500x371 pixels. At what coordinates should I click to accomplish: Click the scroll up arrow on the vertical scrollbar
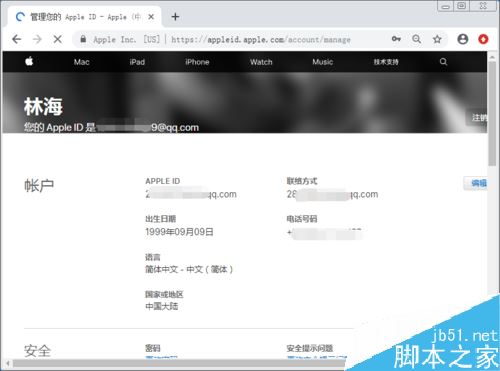(492, 57)
